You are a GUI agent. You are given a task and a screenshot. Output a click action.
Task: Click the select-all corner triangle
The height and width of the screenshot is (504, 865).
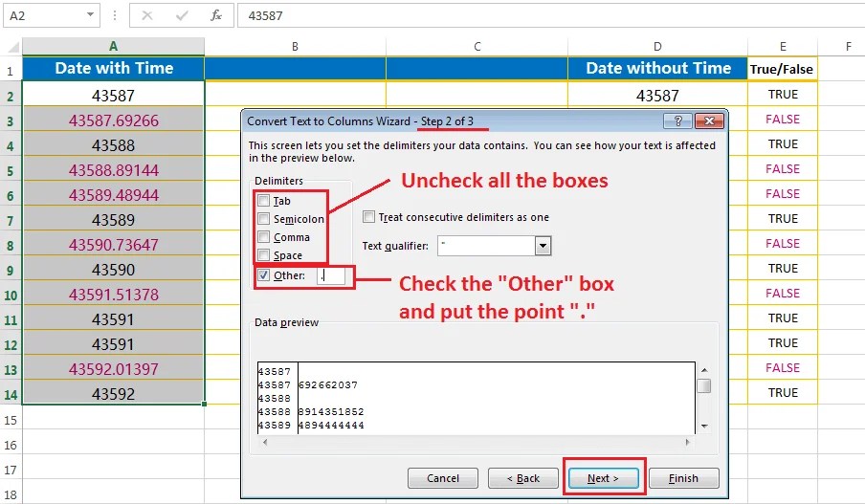(x=12, y=48)
